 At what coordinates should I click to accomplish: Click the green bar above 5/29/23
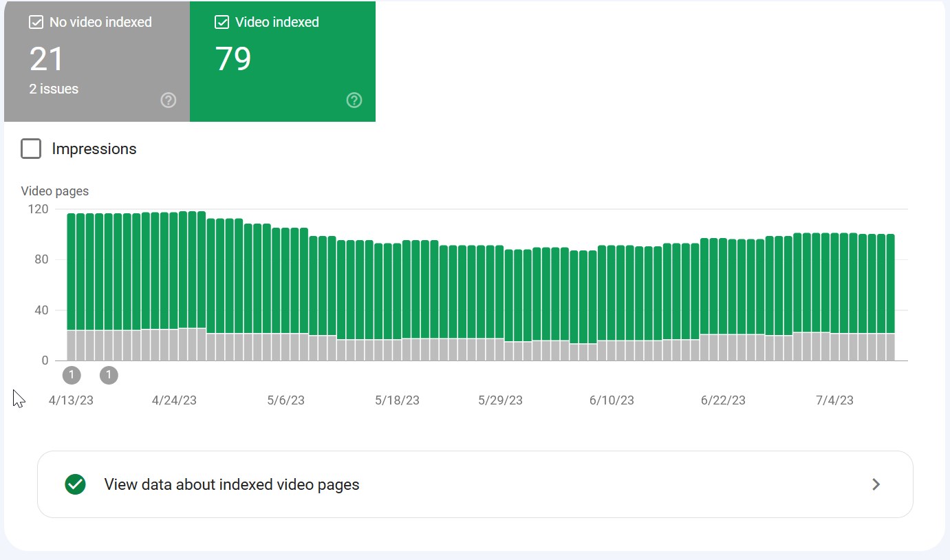(x=500, y=292)
